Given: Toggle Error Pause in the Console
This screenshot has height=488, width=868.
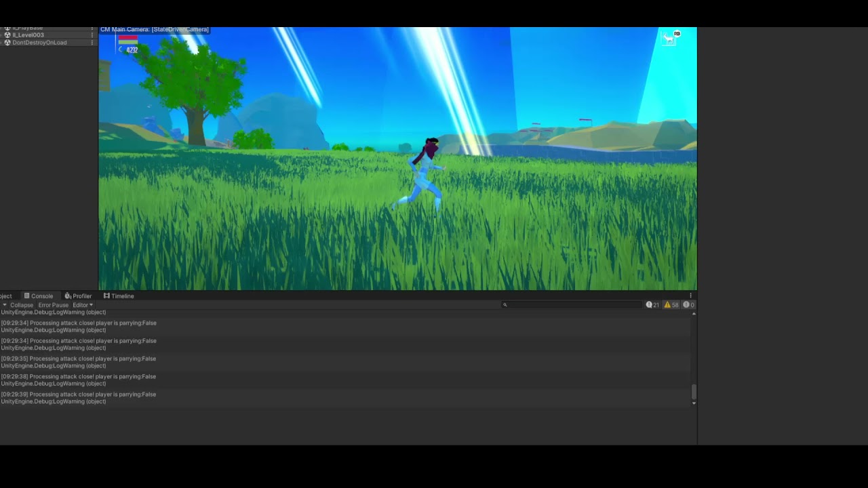Looking at the screenshot, I should 53,305.
